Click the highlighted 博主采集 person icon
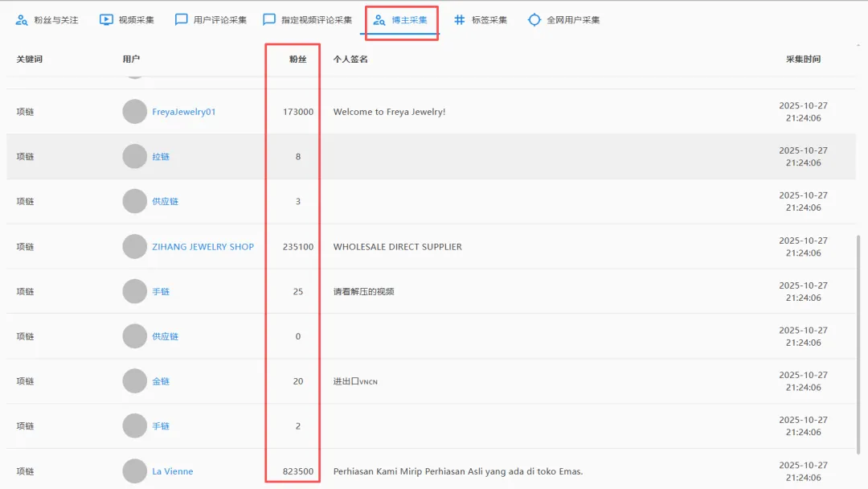Viewport: 868px width, 489px height. [x=379, y=20]
